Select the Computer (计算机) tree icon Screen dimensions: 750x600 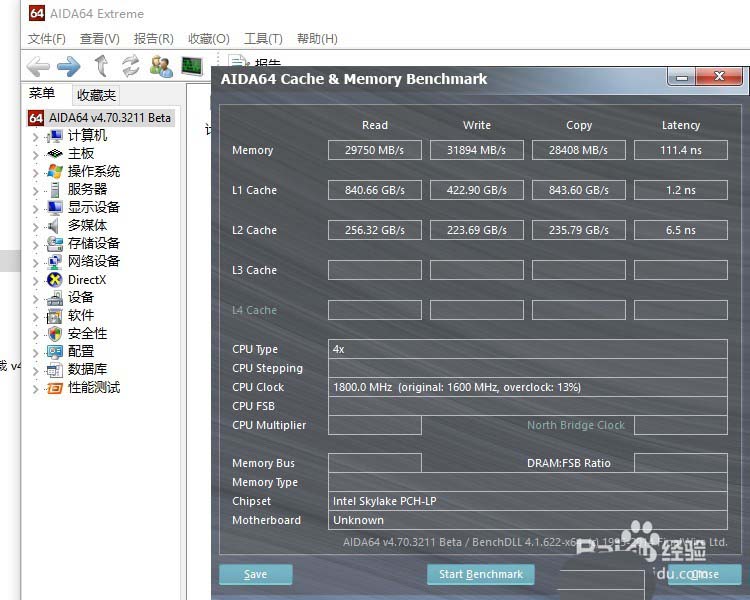tap(55, 136)
